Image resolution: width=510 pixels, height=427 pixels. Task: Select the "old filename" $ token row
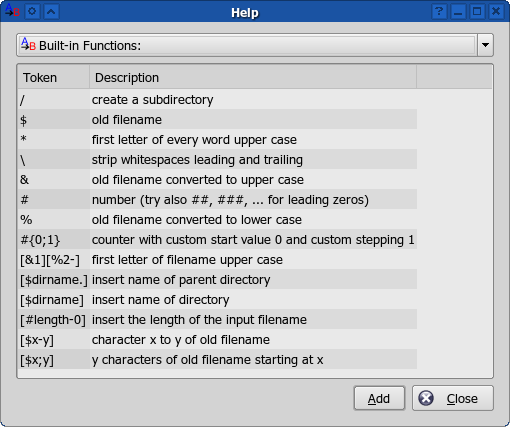(217, 119)
